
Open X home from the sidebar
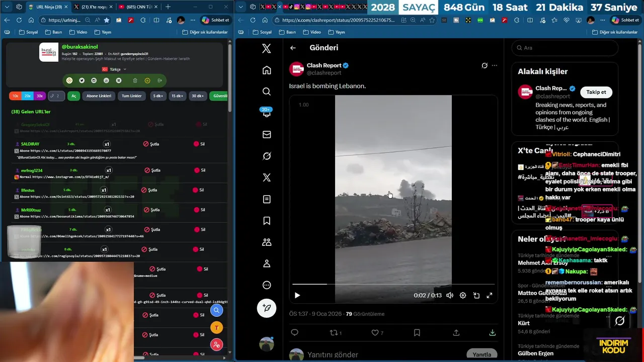[267, 70]
